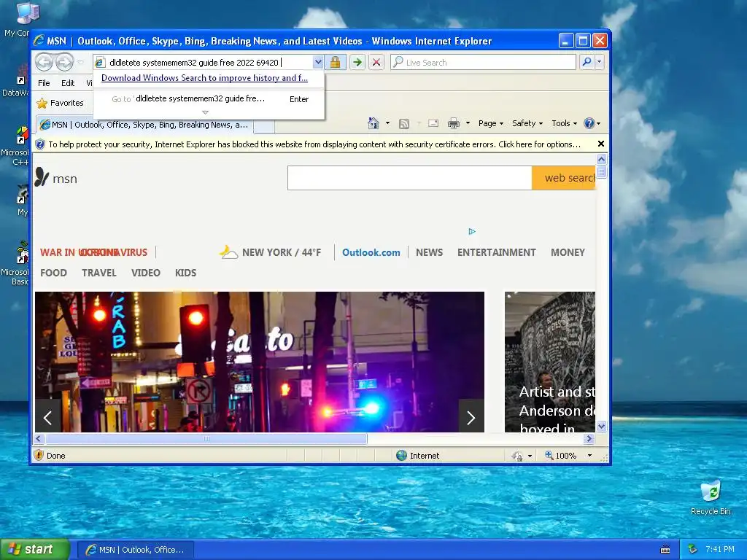
Task: Click the weather cloud icon
Action: (x=228, y=252)
